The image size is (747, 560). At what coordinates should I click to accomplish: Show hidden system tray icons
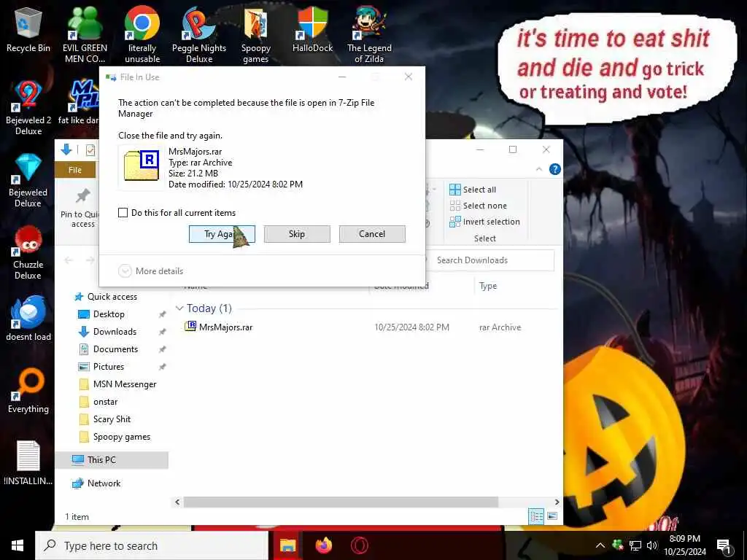[x=600, y=545]
